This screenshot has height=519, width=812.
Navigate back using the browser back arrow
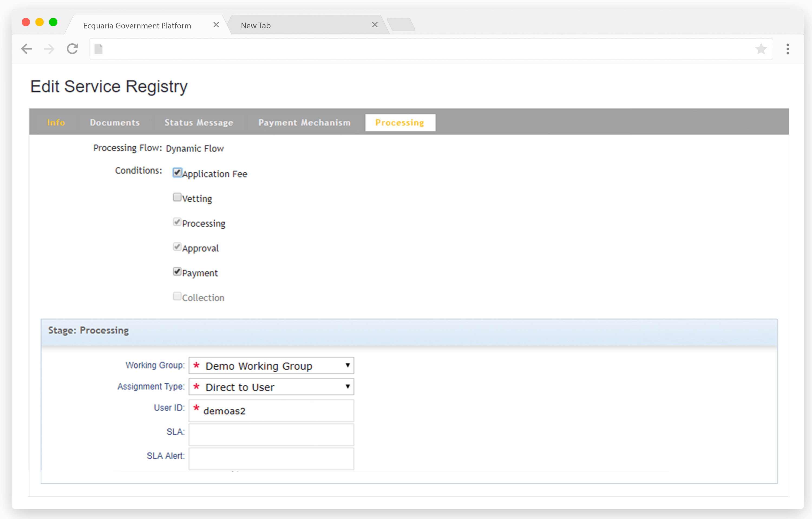point(26,49)
